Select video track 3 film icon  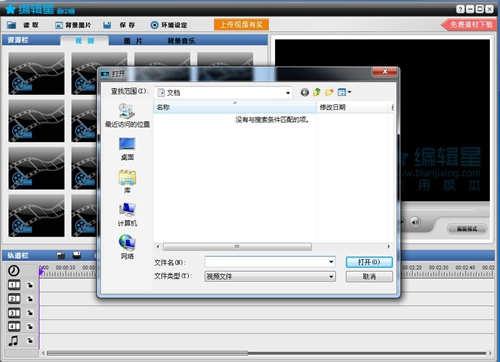click(x=14, y=313)
